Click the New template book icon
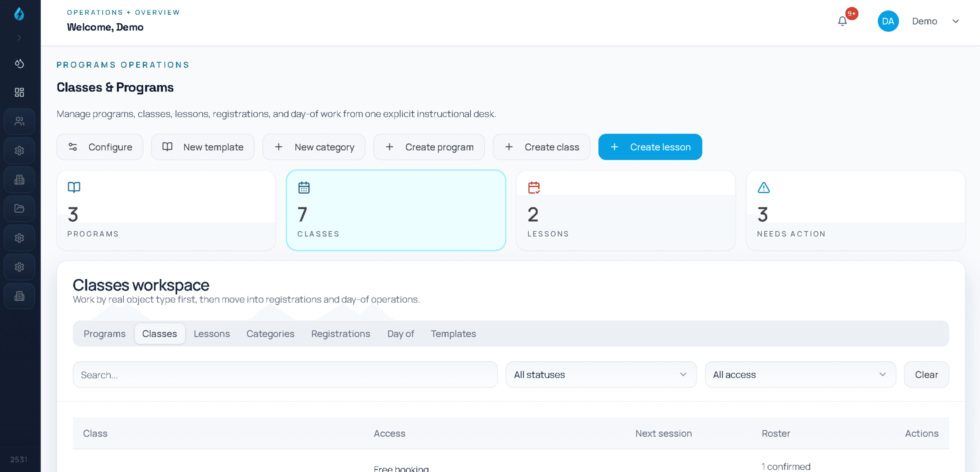The height and width of the screenshot is (472, 980). pos(167,147)
